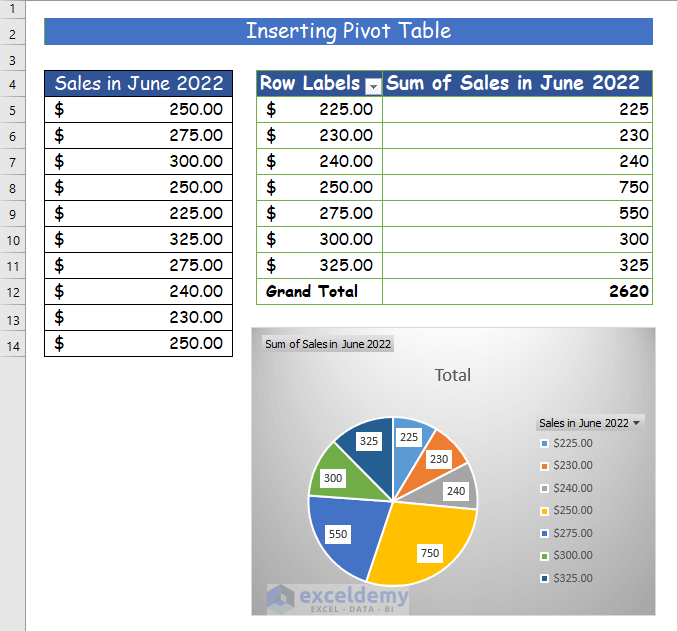Image resolution: width=677 pixels, height=631 pixels.
Task: Click the $230.00 orange legend swatch
Action: pos(544,466)
